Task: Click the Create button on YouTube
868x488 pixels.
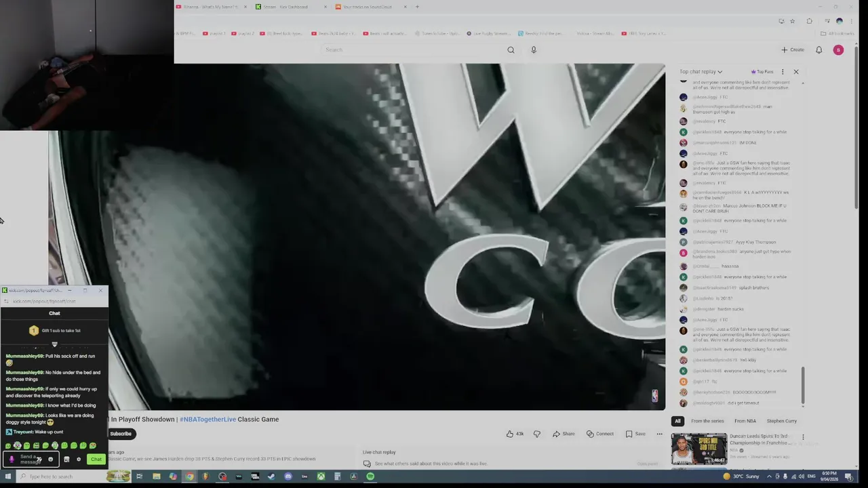Action: click(792, 49)
